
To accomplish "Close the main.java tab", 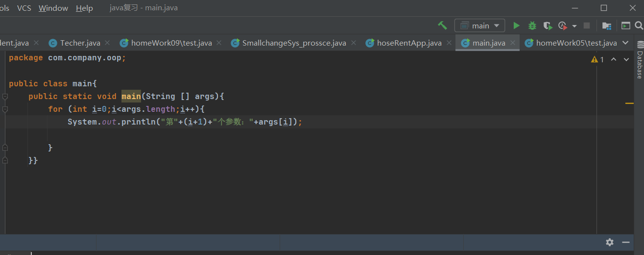I will [512, 43].
